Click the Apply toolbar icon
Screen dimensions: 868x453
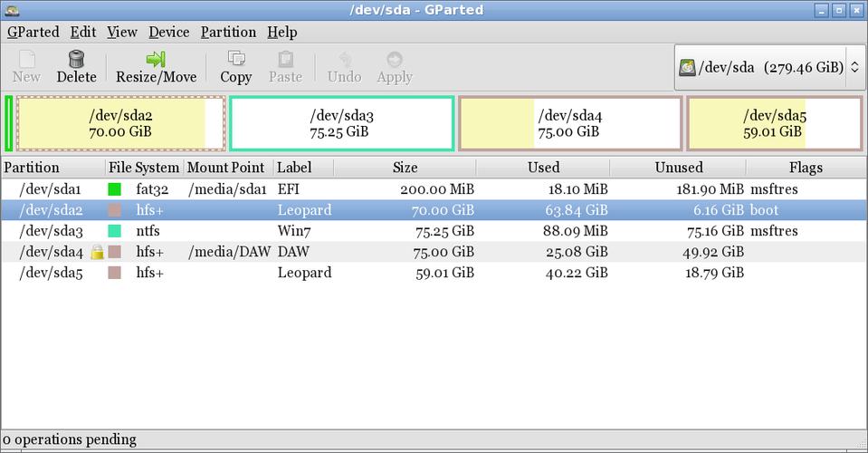tap(395, 60)
